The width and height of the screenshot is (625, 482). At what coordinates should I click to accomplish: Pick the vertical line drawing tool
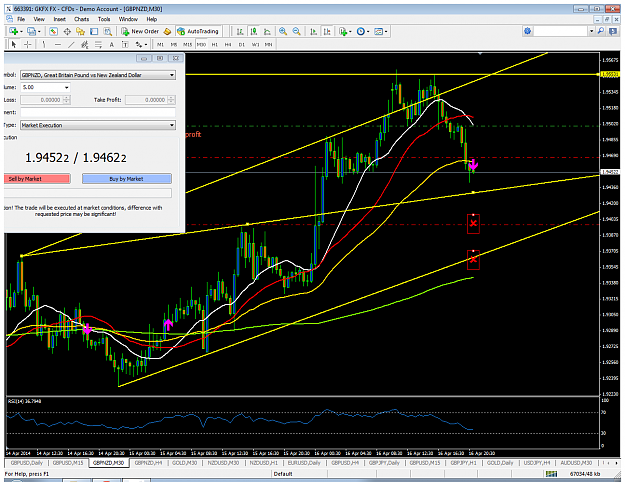(44, 45)
